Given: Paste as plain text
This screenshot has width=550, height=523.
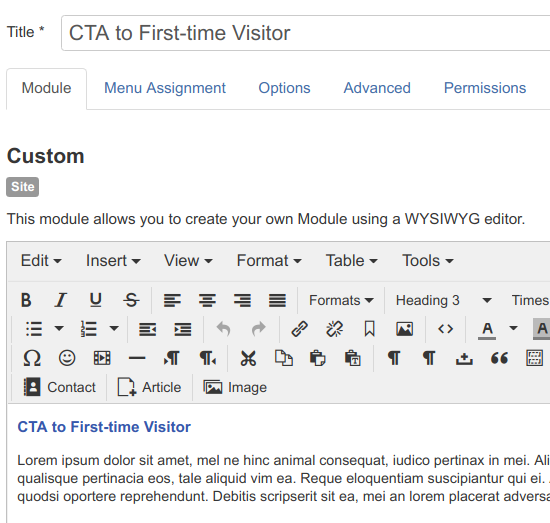Looking at the screenshot, I should click(353, 358).
